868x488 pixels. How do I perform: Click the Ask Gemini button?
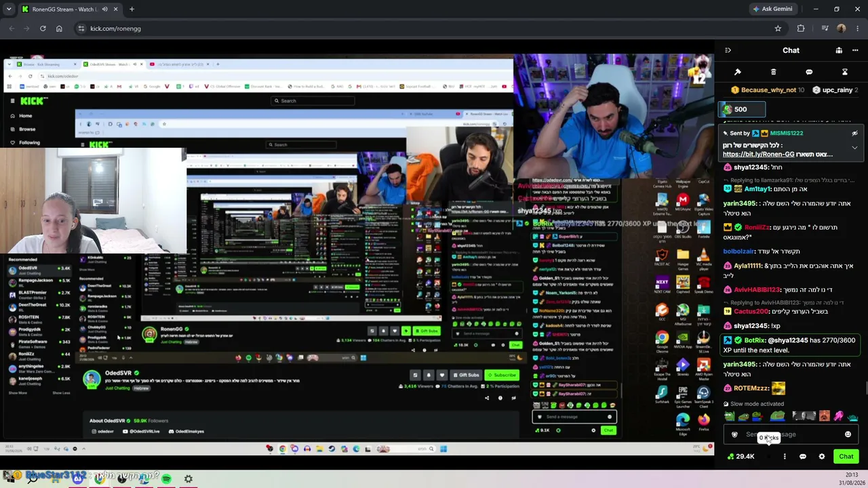click(x=772, y=9)
